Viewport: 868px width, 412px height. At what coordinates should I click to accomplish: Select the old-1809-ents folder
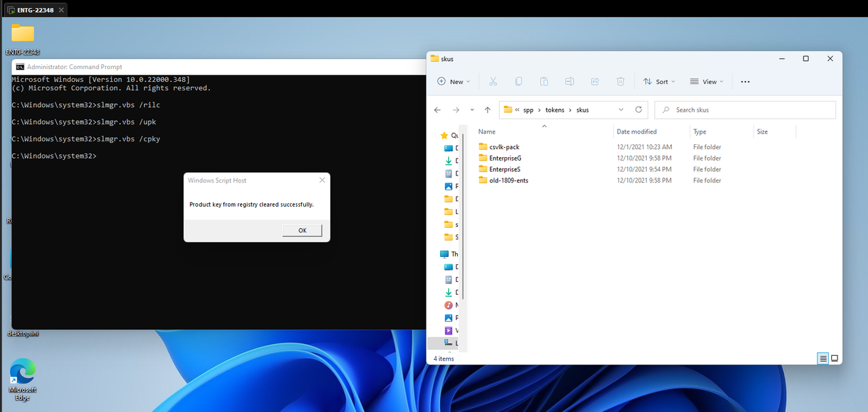(509, 180)
